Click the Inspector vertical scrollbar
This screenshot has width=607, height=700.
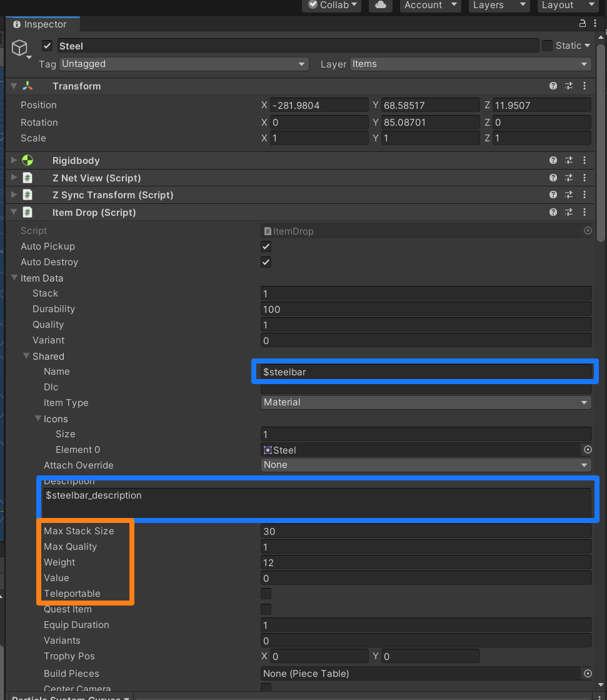601,143
